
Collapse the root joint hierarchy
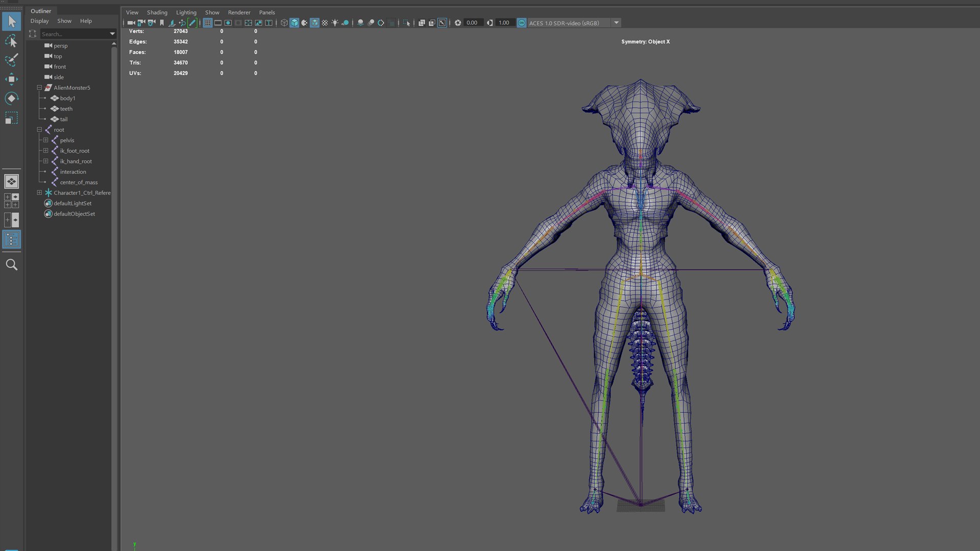pos(39,130)
